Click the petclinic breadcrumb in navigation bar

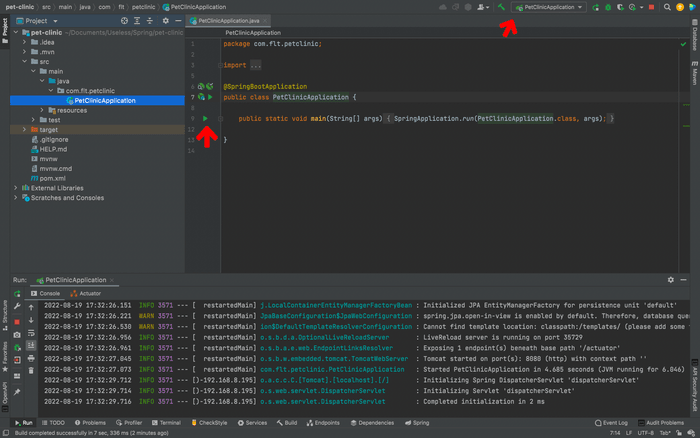tap(143, 7)
